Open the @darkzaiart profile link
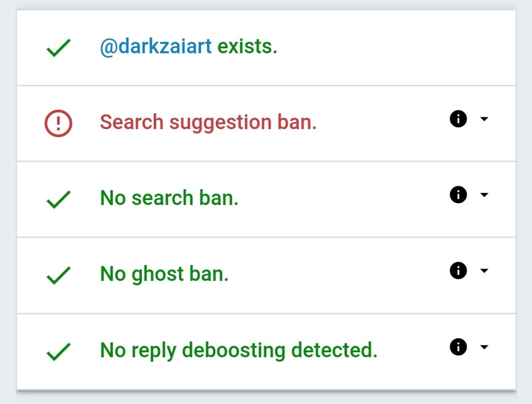This screenshot has height=404, width=532. click(156, 46)
